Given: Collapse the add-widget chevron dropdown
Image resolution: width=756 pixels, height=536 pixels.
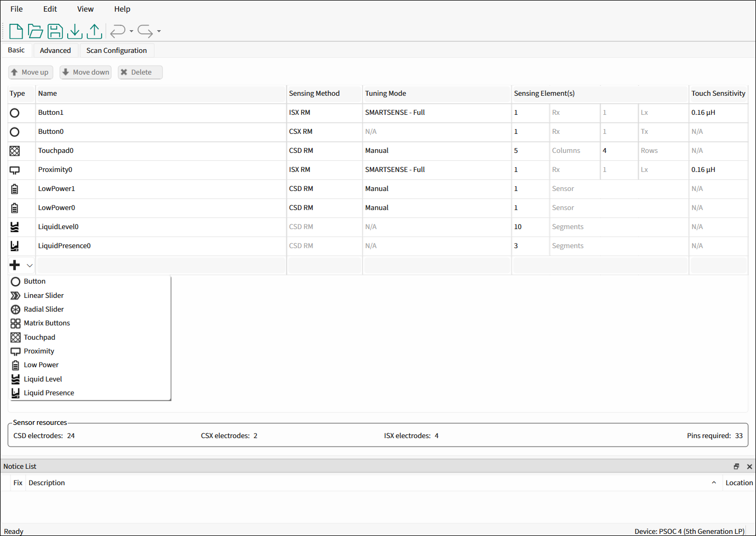Looking at the screenshot, I should (30, 266).
